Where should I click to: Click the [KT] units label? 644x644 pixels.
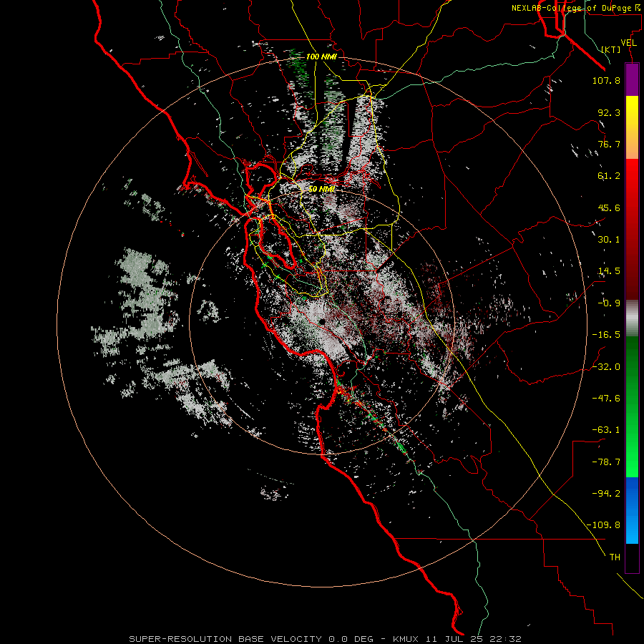611,49
